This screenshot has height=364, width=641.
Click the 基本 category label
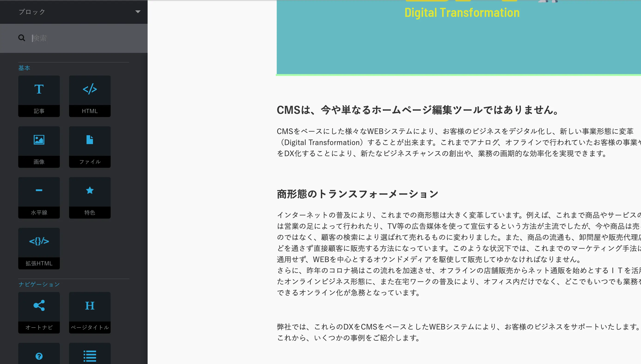24,68
